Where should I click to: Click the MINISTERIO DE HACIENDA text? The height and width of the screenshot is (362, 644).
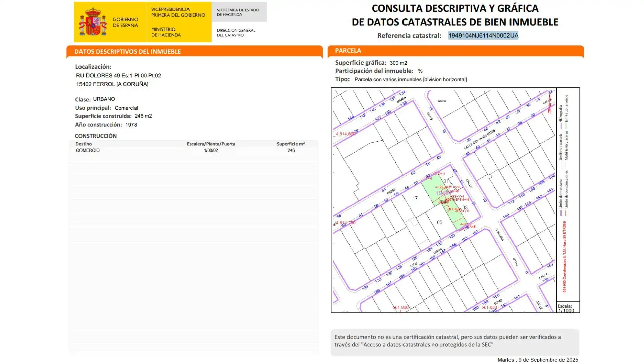[x=166, y=32]
